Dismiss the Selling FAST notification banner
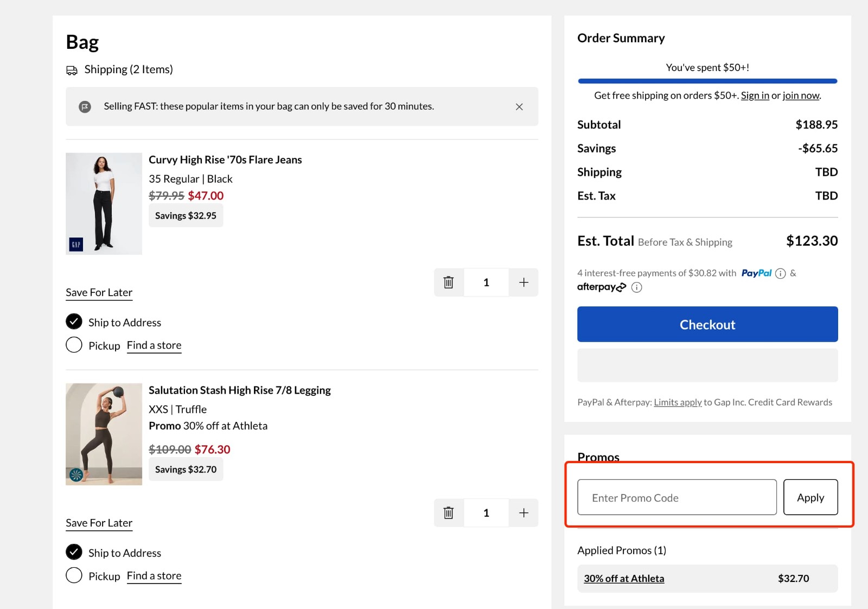 tap(519, 107)
